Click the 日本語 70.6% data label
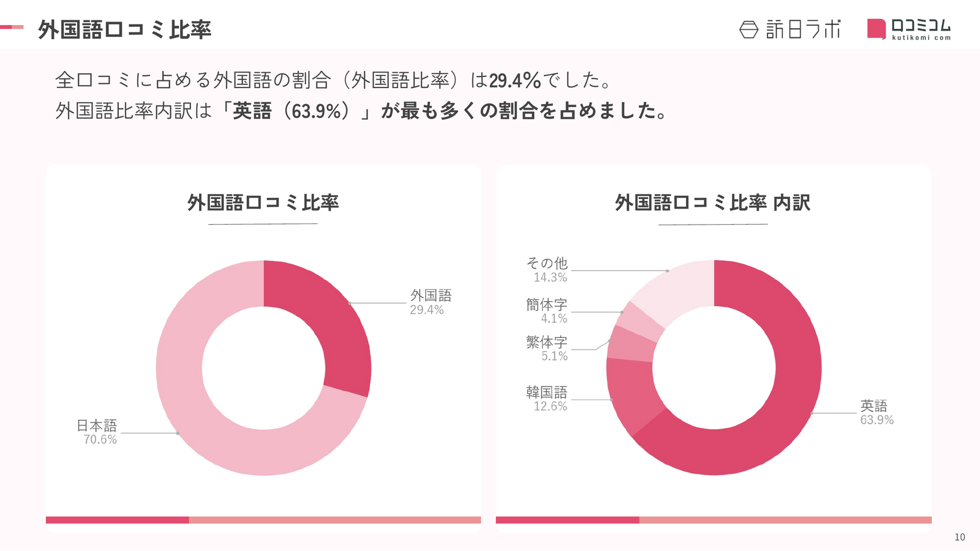Viewport: 980px width, 551px height. [x=97, y=432]
